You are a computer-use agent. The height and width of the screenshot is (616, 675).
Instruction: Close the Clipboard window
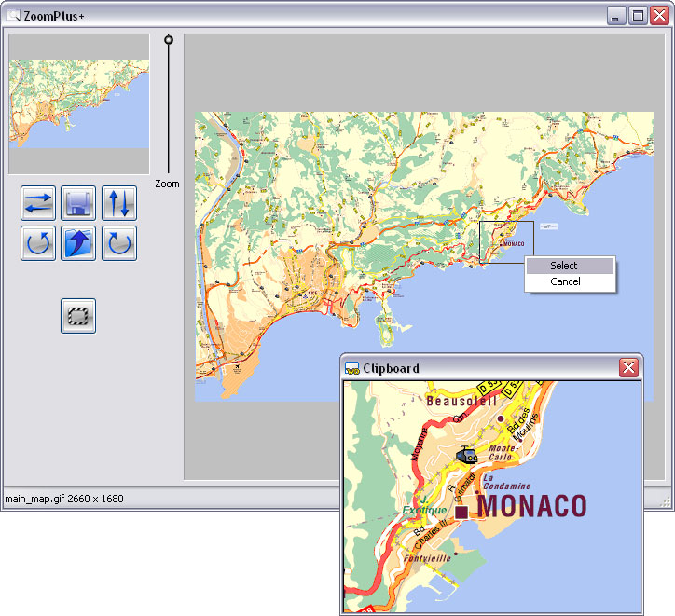[629, 368]
